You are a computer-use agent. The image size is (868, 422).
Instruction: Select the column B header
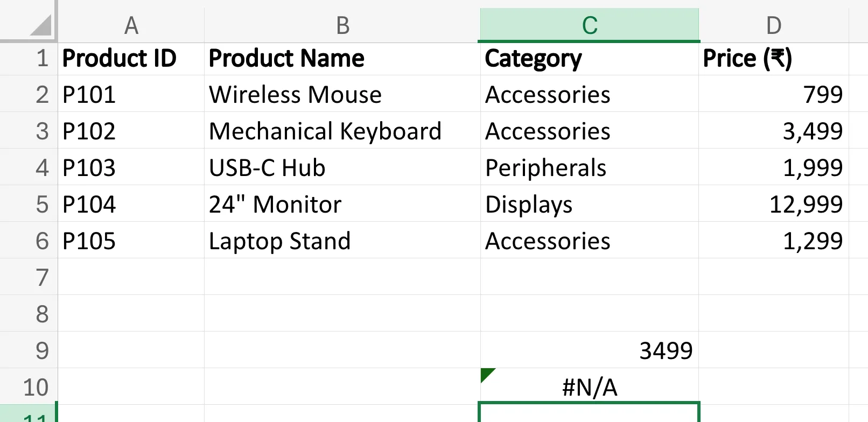(342, 24)
